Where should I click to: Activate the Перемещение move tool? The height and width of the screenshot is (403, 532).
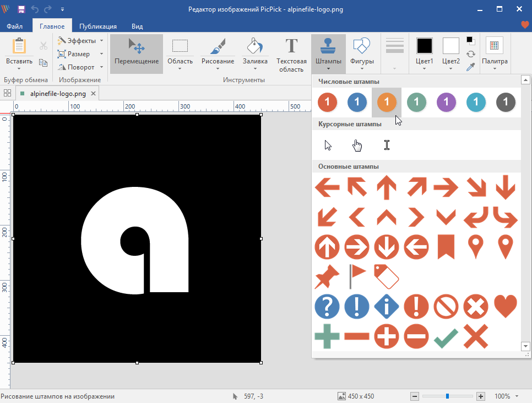pyautogui.click(x=136, y=53)
